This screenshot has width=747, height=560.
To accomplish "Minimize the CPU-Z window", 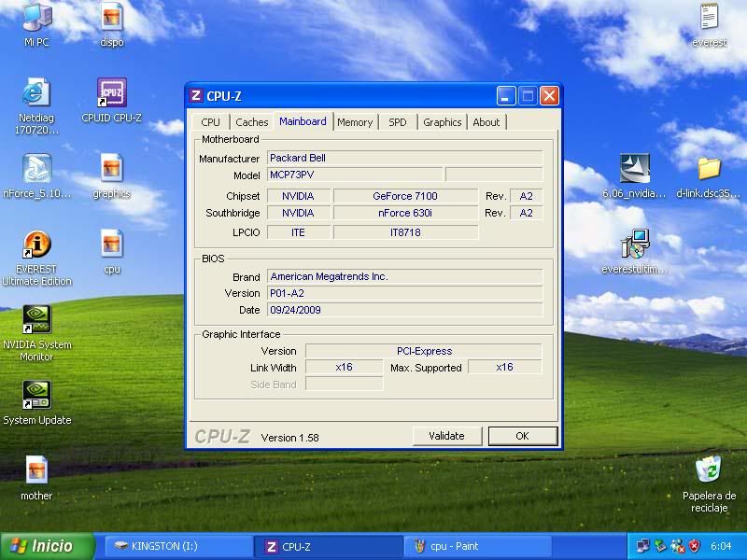I will [x=506, y=96].
